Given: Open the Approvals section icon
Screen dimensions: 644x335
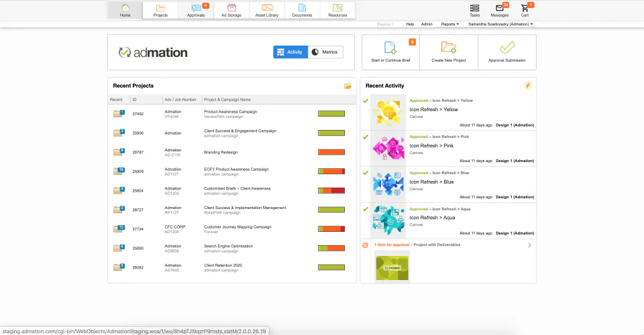Looking at the screenshot, I should click(x=196, y=8).
